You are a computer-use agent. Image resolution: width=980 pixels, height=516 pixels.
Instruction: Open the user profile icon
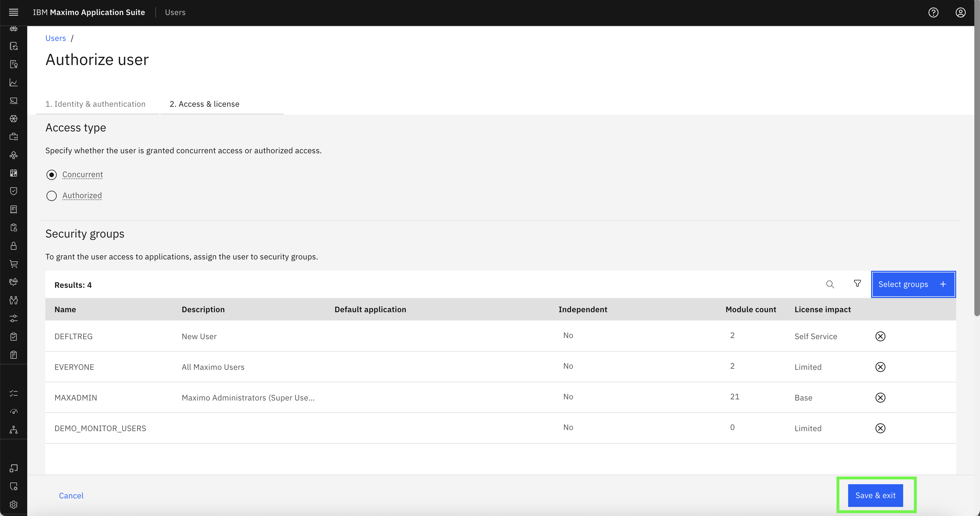pos(961,12)
